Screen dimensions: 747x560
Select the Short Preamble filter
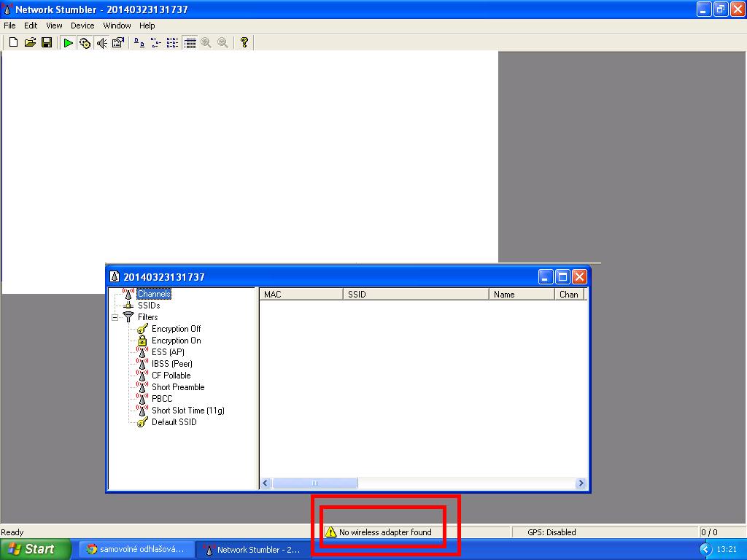tap(178, 387)
